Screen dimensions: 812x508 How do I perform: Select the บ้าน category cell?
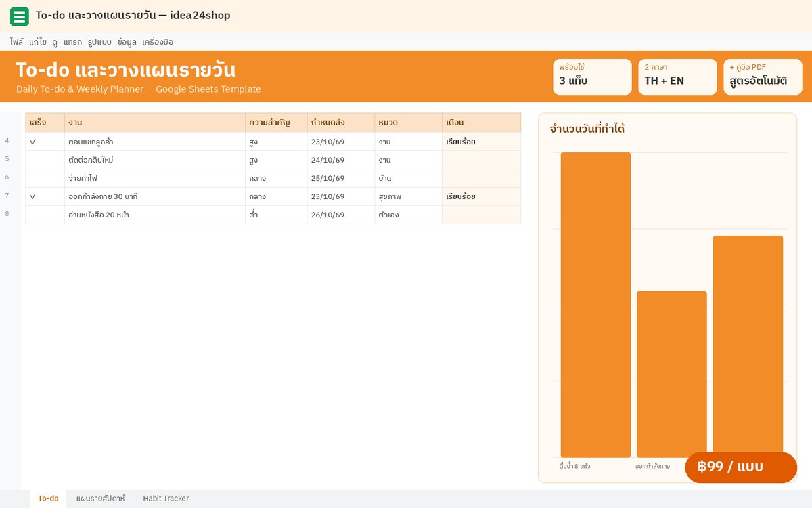point(409,178)
